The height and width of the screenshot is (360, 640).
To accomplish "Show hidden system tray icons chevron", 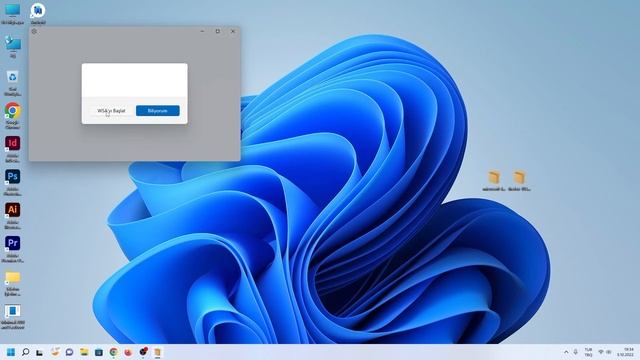I will [x=566, y=352].
